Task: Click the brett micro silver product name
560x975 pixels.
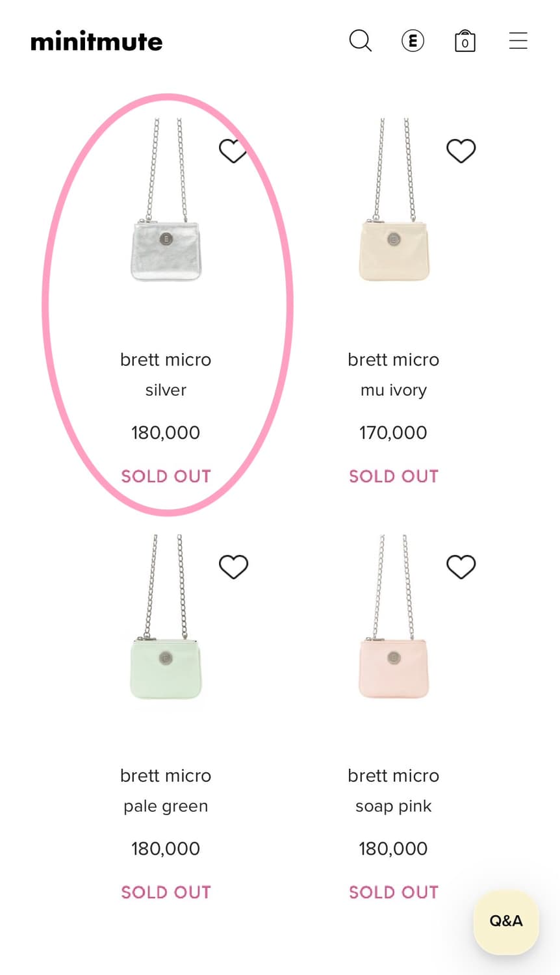Action: pyautogui.click(x=166, y=360)
